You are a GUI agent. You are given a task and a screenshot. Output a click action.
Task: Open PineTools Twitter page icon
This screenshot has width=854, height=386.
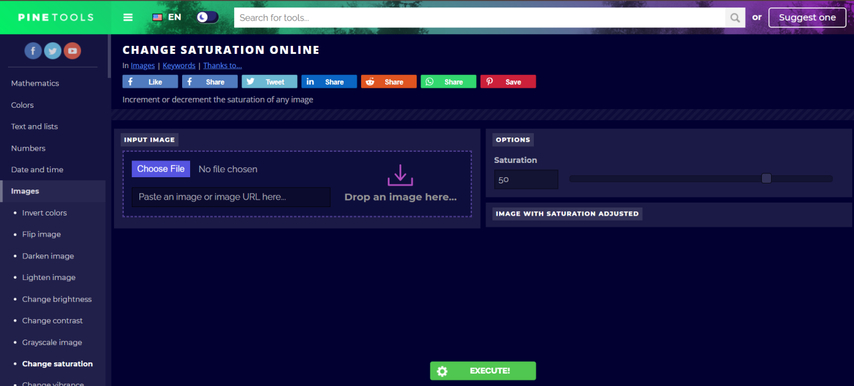point(52,51)
